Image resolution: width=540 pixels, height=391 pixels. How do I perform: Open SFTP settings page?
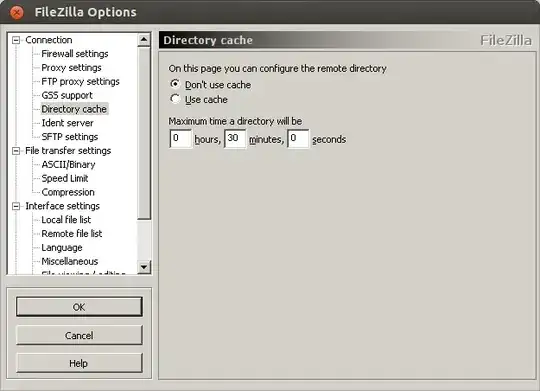(x=70, y=137)
